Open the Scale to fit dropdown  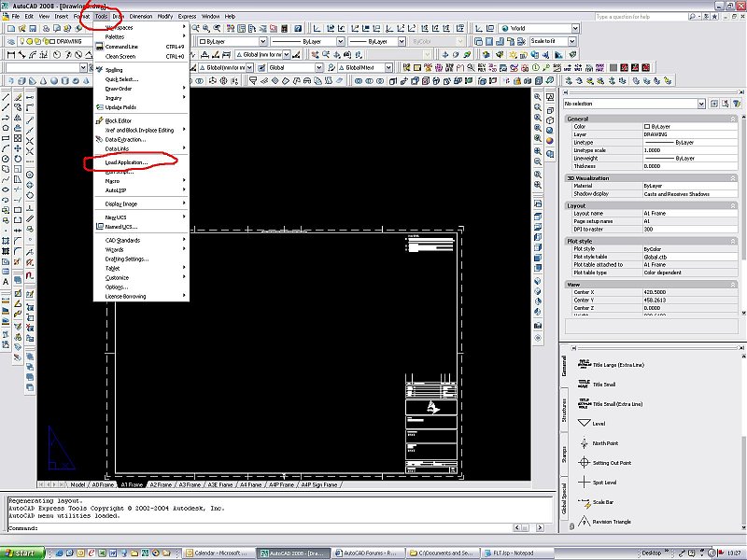click(553, 41)
